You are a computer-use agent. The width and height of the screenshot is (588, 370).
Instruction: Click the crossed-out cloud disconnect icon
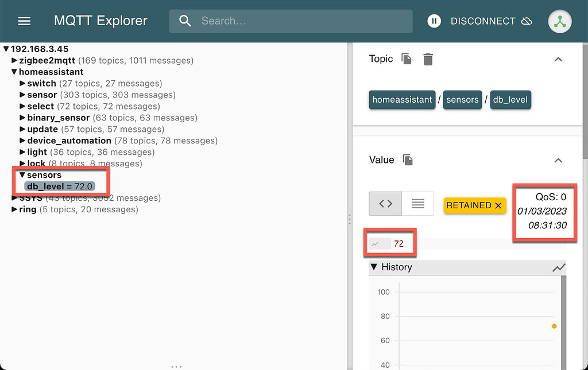527,21
